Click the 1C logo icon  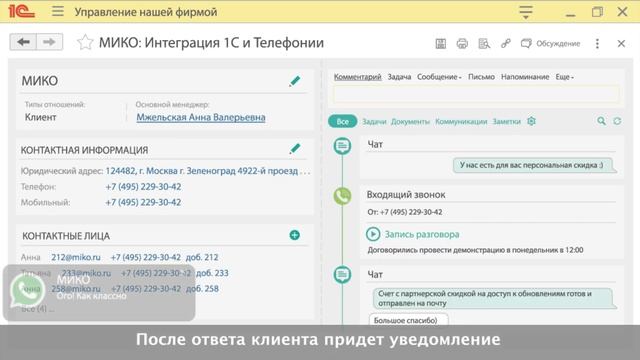(x=21, y=11)
